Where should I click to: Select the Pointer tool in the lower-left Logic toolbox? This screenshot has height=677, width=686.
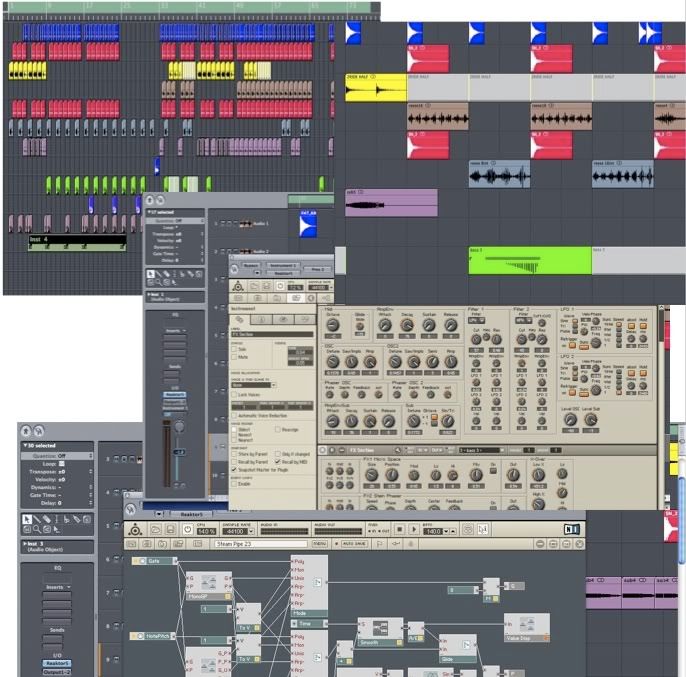(27, 519)
